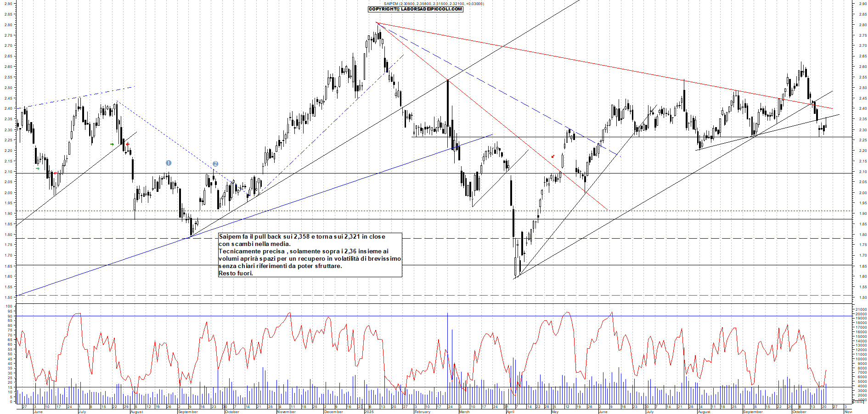The width and height of the screenshot is (868, 414).
Task: Click the red arrow on the 2.10 horizontal line
Action: pos(55,173)
